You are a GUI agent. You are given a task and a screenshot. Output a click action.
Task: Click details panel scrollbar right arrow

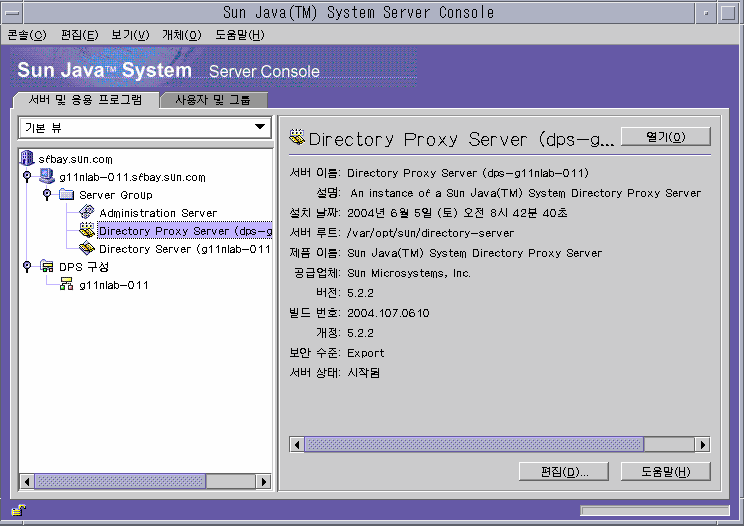[x=703, y=444]
